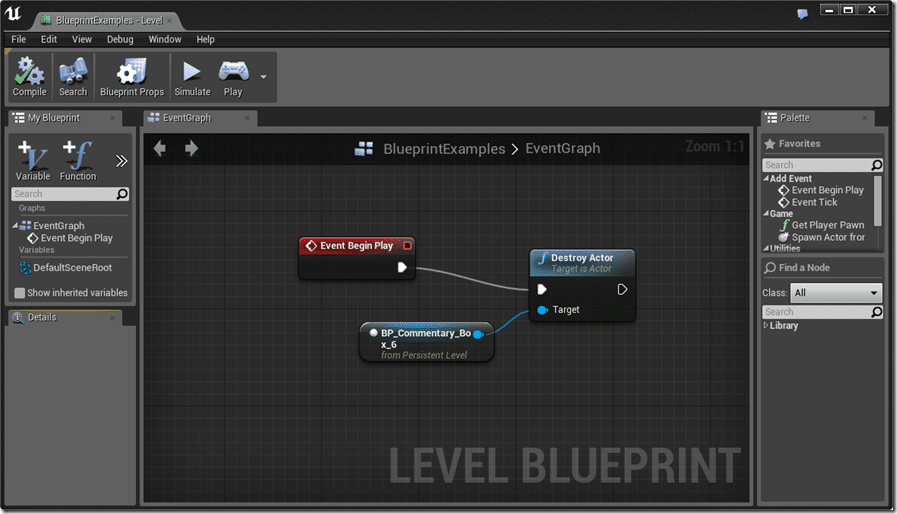Select the Event Begin Play node title

(356, 246)
